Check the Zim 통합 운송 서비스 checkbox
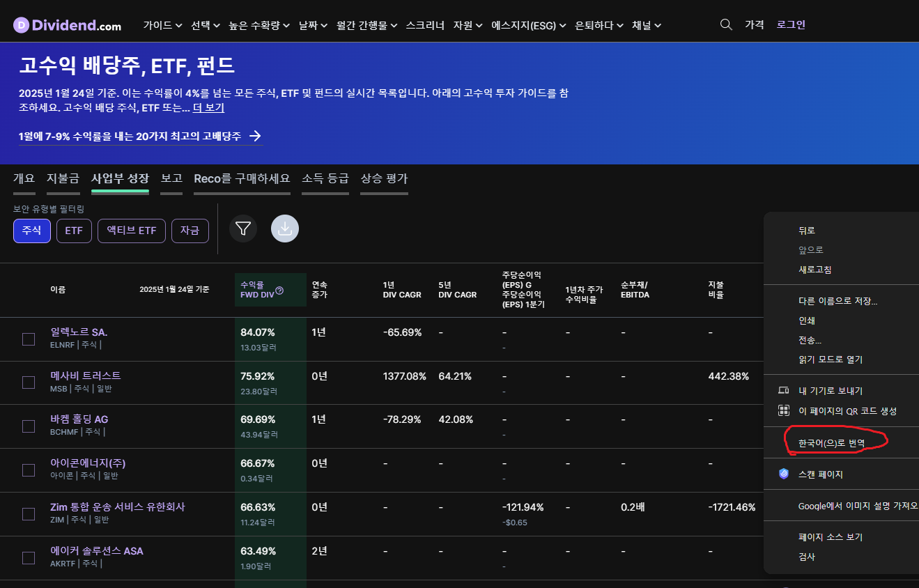 (29, 514)
